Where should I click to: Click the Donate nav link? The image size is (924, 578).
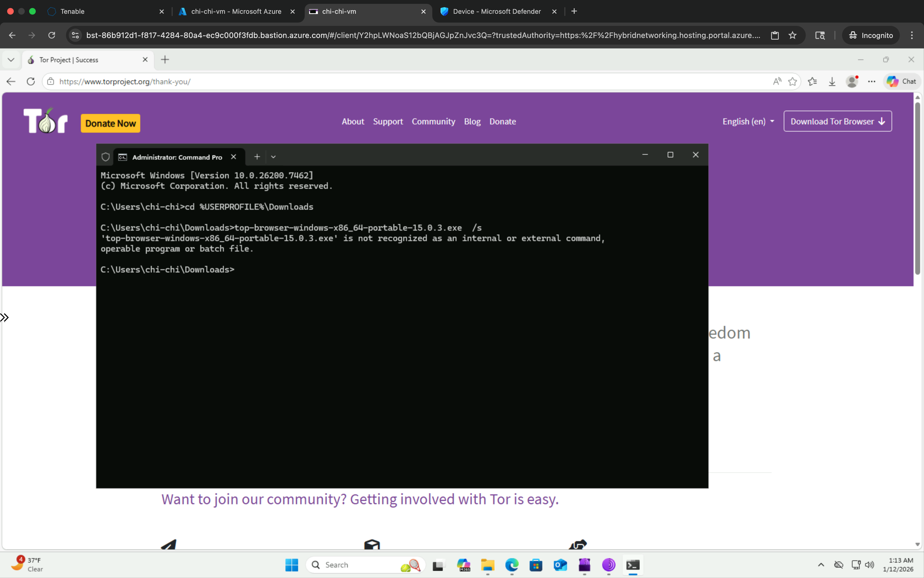(x=502, y=122)
